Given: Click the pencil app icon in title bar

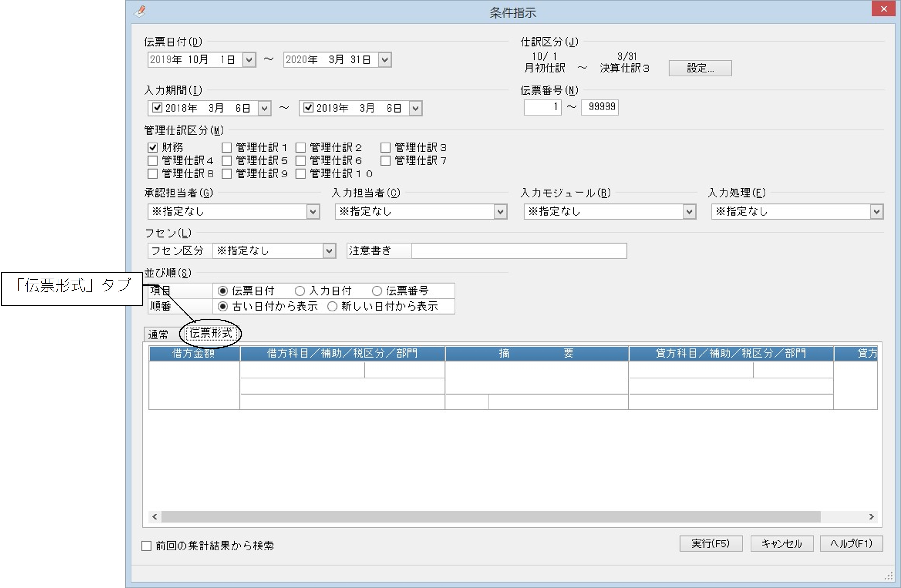Looking at the screenshot, I should pyautogui.click(x=140, y=11).
